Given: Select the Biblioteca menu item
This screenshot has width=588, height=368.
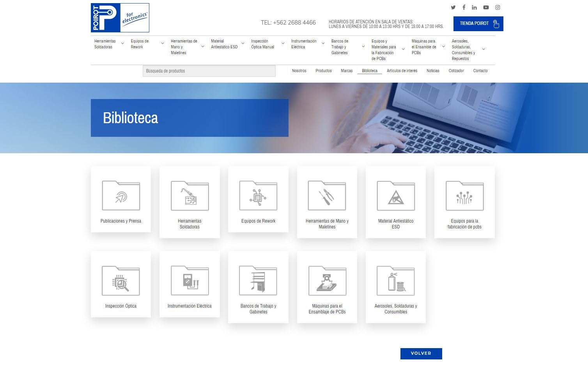Looking at the screenshot, I should point(370,71).
